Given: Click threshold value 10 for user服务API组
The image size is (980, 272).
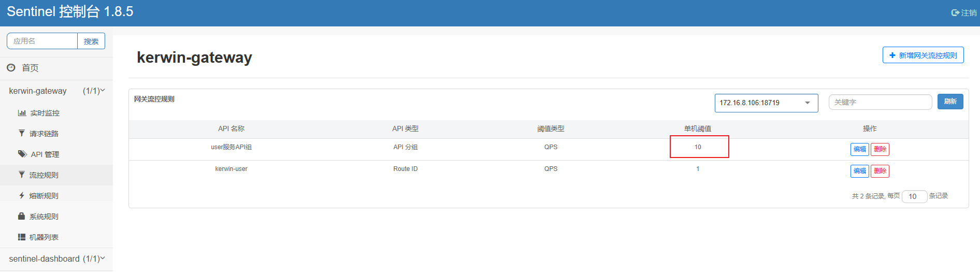Looking at the screenshot, I should click(698, 147).
